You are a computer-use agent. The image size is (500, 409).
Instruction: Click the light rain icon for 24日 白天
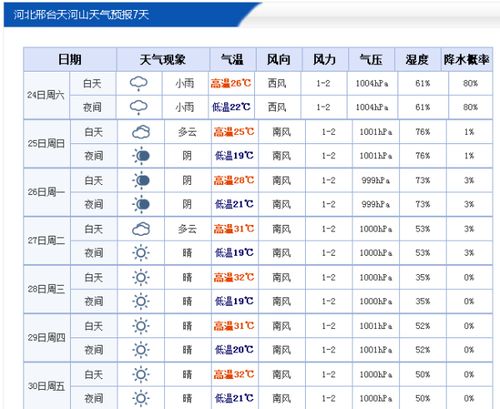click(x=139, y=83)
